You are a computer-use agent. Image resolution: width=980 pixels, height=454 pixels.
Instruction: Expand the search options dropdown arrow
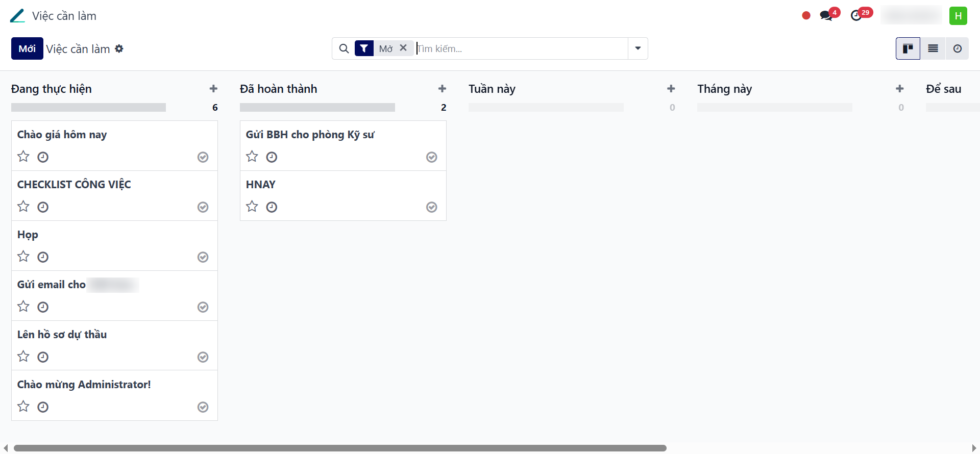638,48
